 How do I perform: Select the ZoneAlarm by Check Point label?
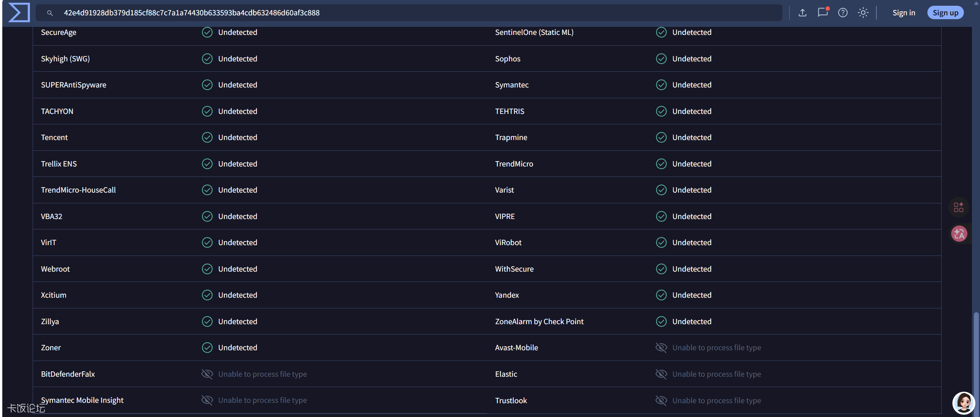pos(539,321)
